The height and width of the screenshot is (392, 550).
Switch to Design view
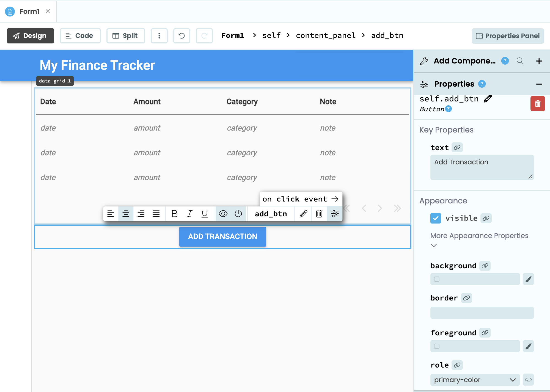[30, 36]
